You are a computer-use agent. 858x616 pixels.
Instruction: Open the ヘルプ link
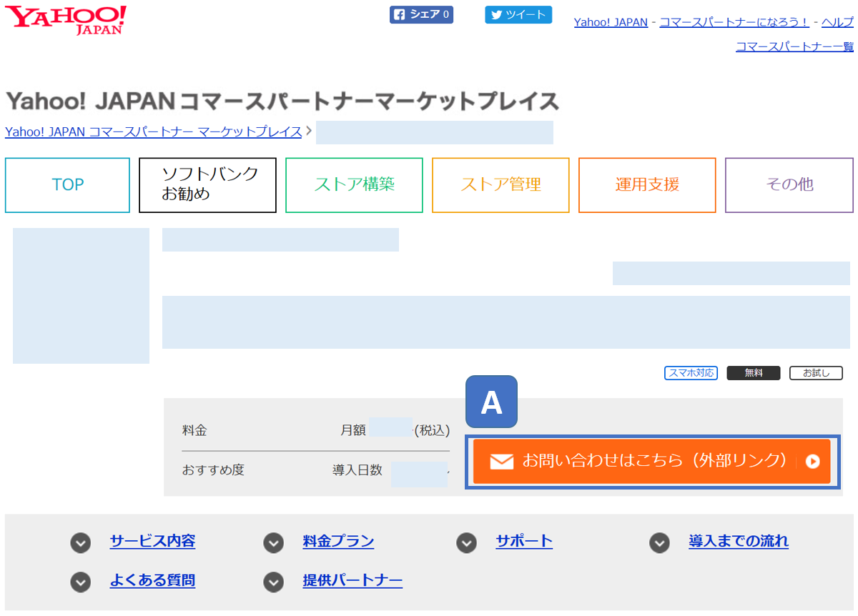coord(837,22)
